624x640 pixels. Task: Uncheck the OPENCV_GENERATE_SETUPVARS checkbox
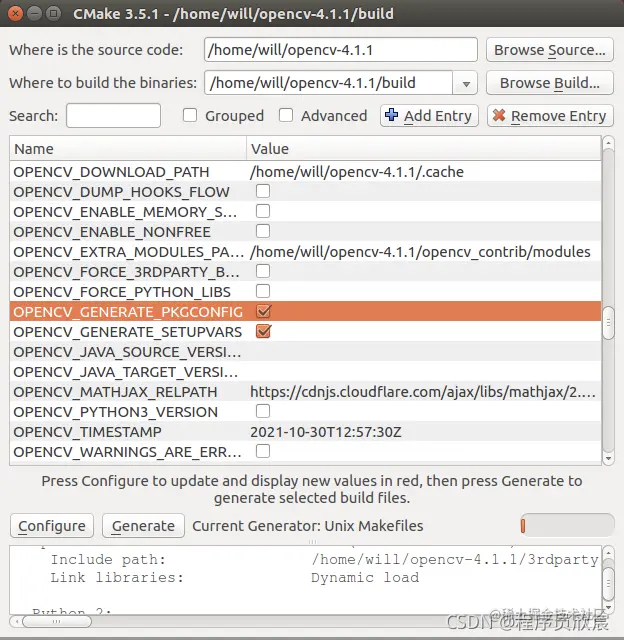tap(263, 331)
